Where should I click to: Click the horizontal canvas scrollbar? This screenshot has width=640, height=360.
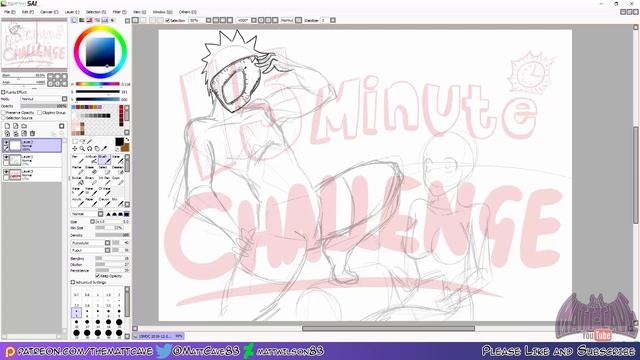pyautogui.click(x=388, y=328)
